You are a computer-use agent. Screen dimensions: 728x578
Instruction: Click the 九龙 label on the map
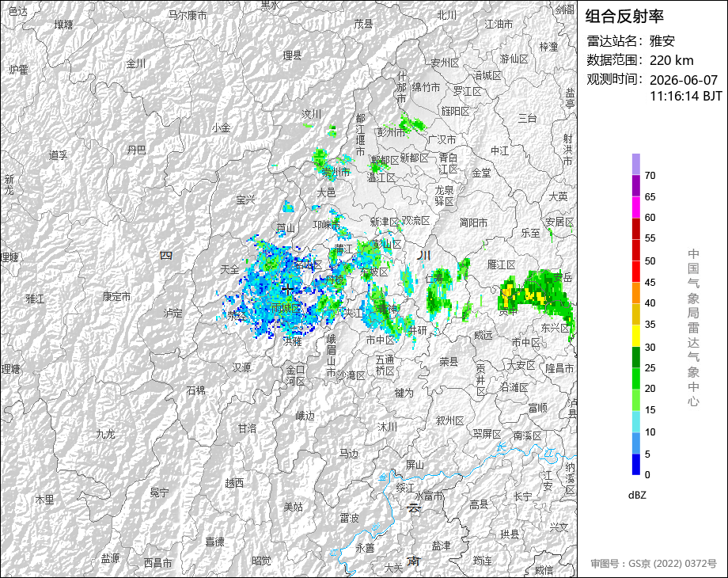[105, 434]
